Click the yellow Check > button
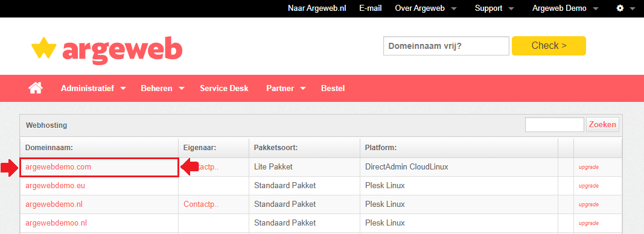Image resolution: width=644 pixels, height=234 pixels. tap(549, 46)
